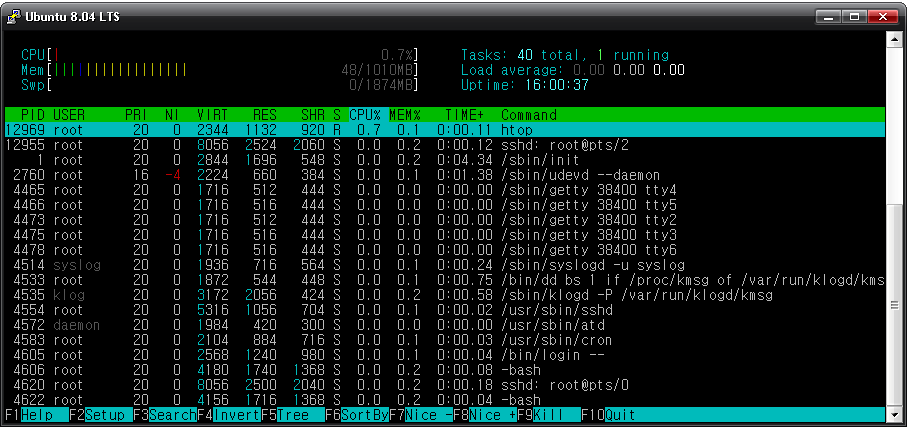Image resolution: width=907 pixels, height=427 pixels.
Task: Click the VIRT column header
Action: tap(212, 115)
